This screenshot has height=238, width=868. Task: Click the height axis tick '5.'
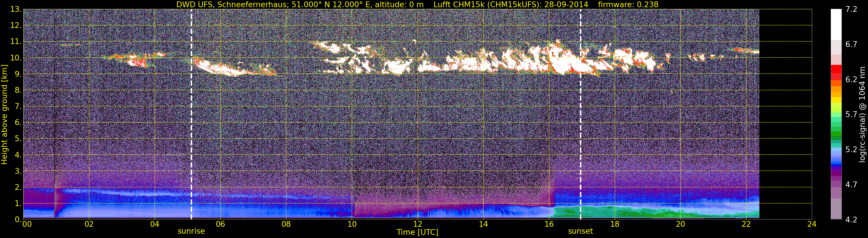coord(18,139)
